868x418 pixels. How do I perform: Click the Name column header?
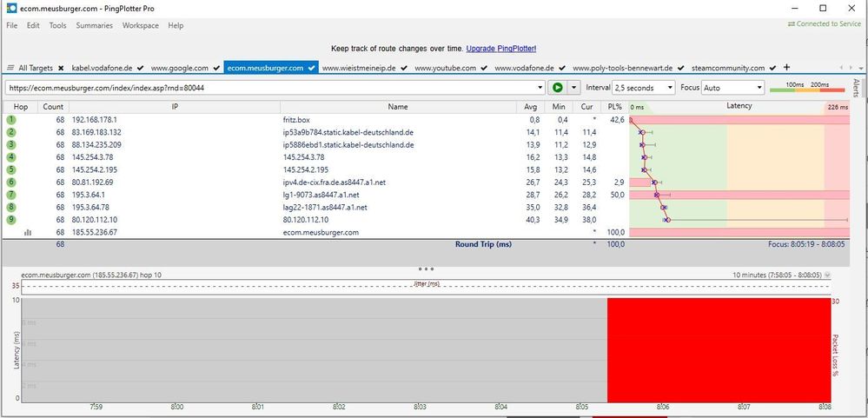click(398, 107)
